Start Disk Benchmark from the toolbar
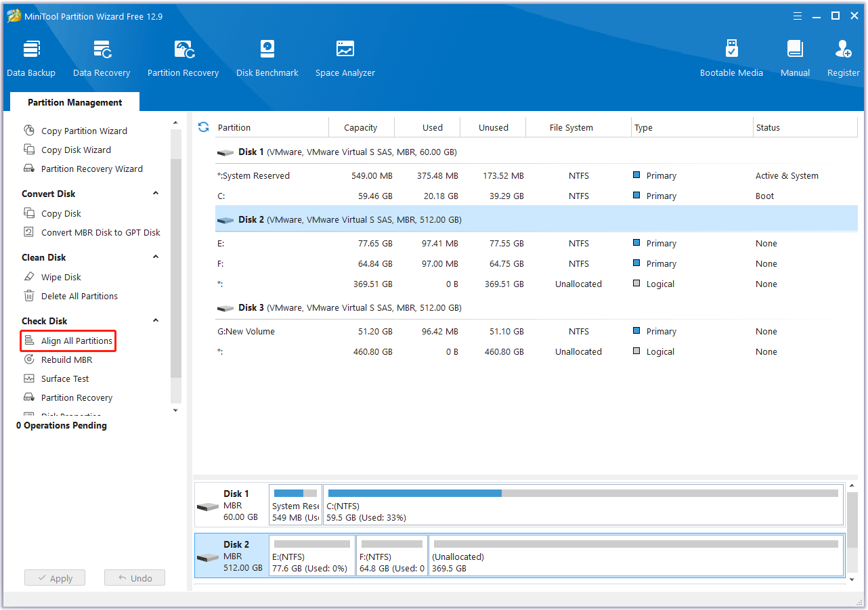 (267, 59)
